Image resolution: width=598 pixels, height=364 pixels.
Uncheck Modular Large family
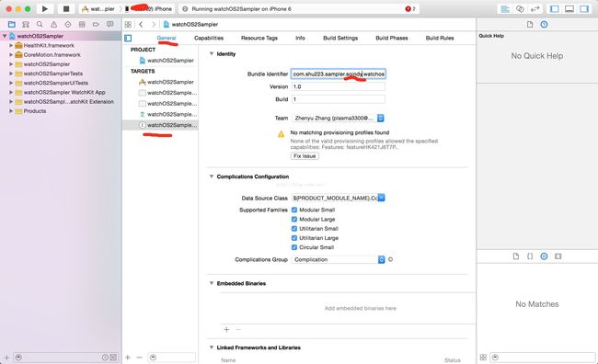coord(294,219)
